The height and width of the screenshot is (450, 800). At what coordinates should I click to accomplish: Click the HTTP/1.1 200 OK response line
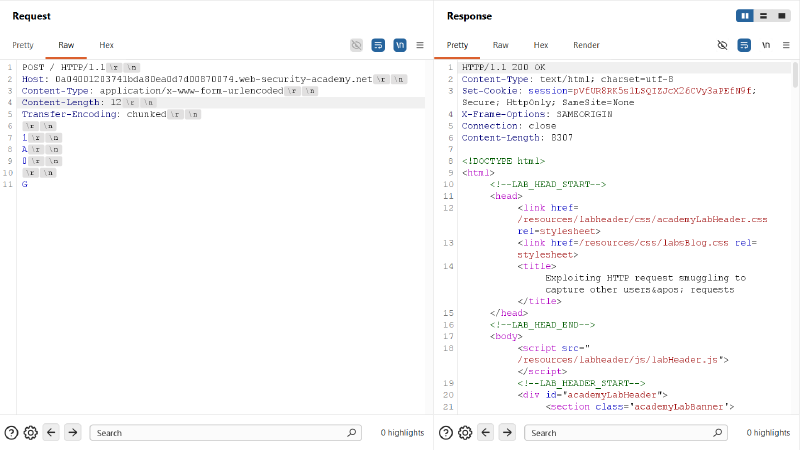pos(504,67)
